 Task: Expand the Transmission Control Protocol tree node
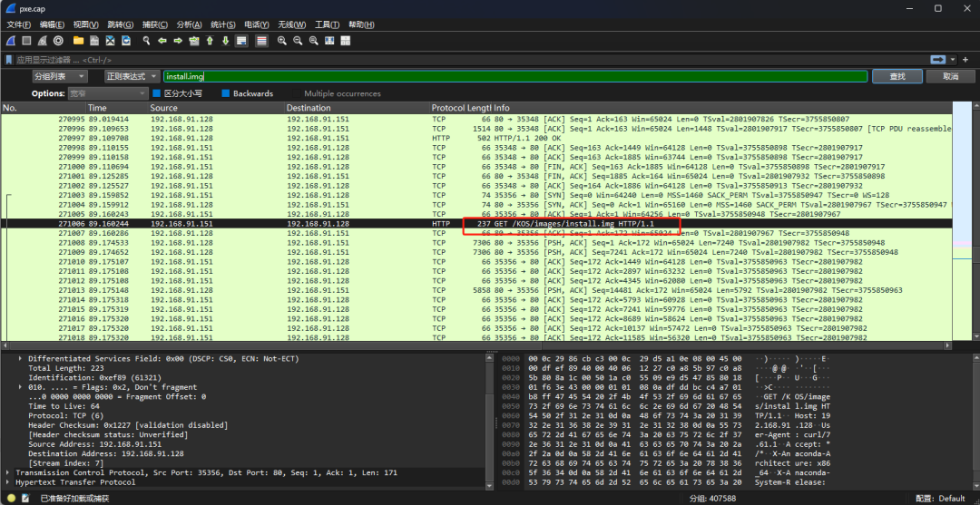(9, 472)
